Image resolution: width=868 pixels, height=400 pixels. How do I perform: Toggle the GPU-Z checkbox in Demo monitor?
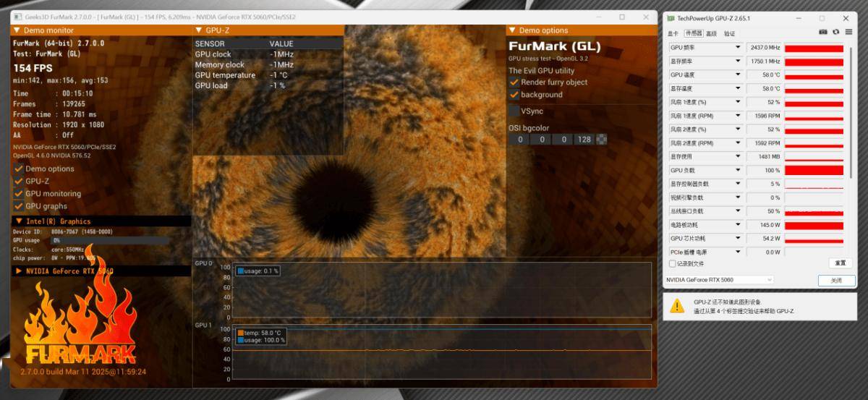pos(18,181)
